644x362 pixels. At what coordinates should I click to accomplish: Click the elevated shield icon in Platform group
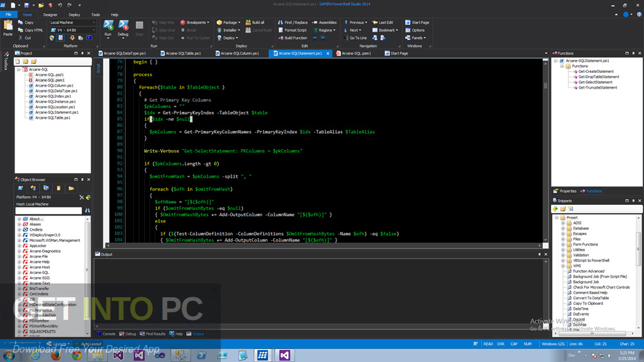coord(52,38)
